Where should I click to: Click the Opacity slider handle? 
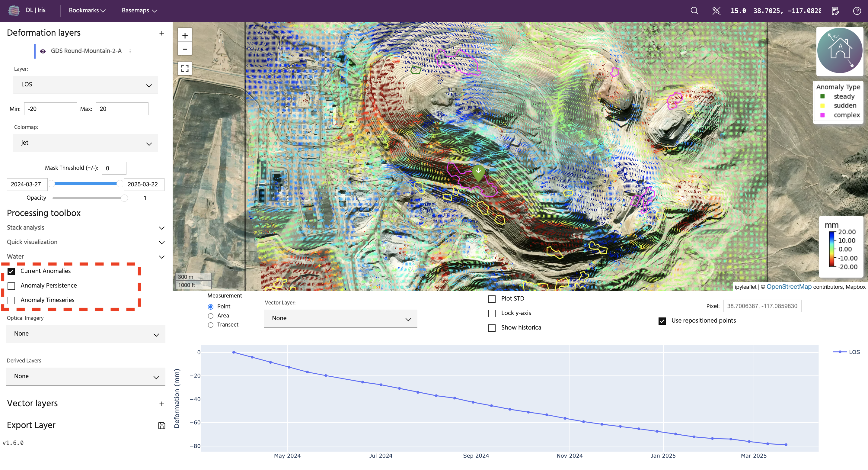124,198
